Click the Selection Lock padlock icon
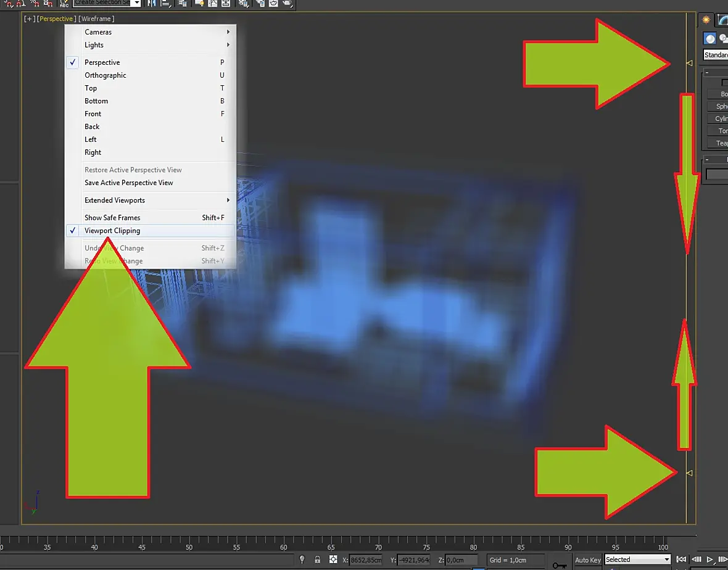 point(318,560)
